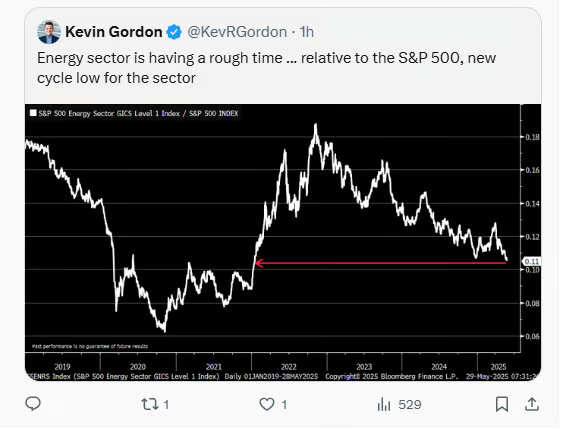Click the retweet arrows icon
This screenshot has width=565, height=429.
150,404
